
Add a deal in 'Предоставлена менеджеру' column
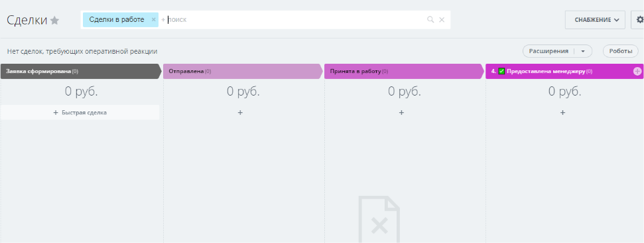pyautogui.click(x=562, y=112)
